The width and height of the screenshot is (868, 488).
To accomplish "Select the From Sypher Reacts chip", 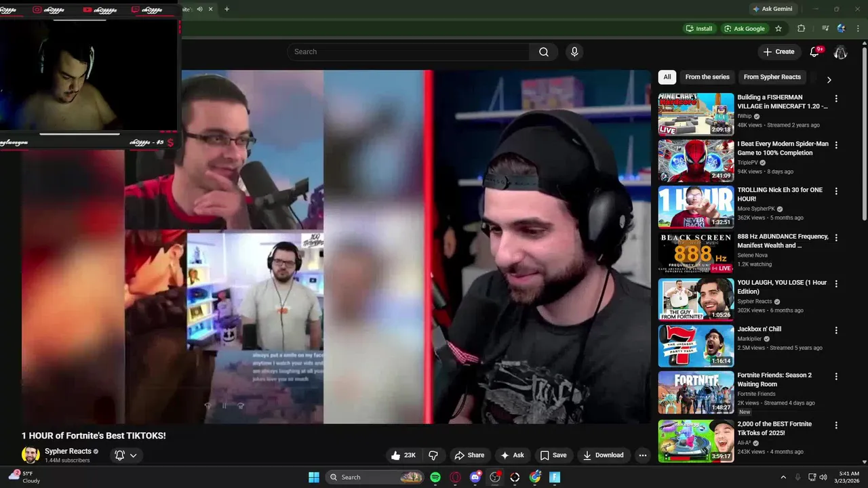I will 772,77.
